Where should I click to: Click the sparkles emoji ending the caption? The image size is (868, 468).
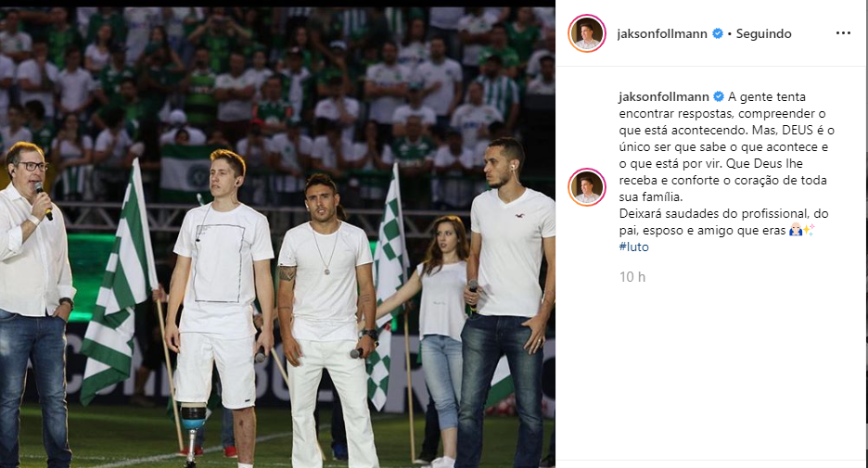[x=809, y=230]
